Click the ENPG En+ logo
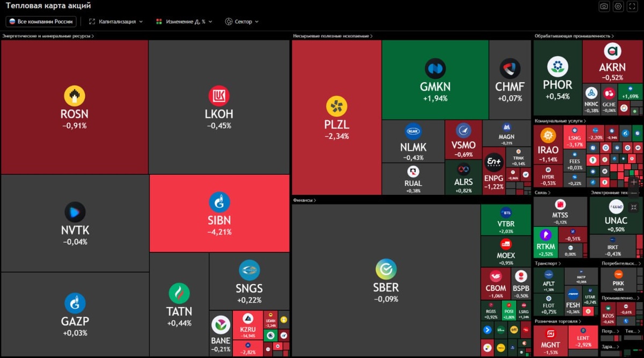The height and width of the screenshot is (358, 644). click(x=493, y=162)
